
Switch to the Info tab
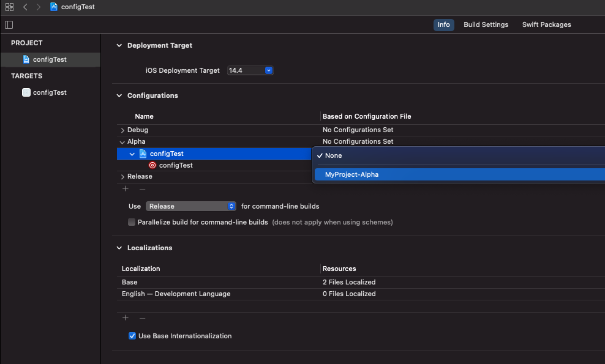coord(444,24)
